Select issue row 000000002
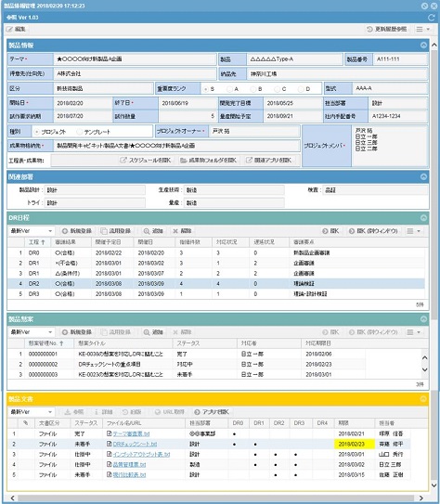Screen dimensions: 440x504 point(187,364)
